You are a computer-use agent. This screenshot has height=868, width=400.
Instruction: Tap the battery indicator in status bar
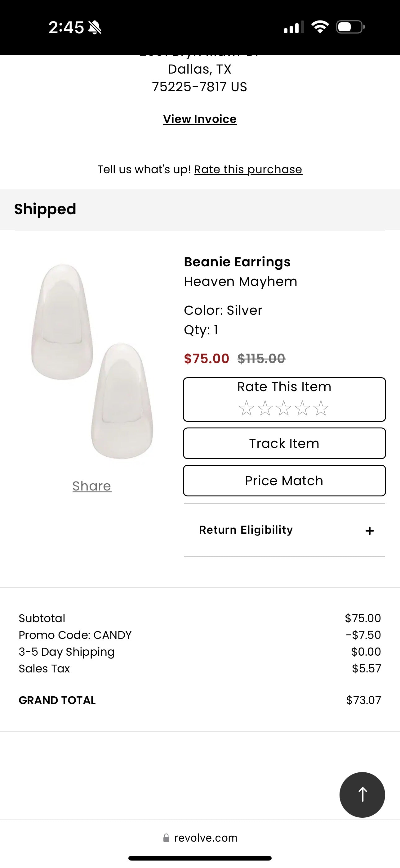[x=350, y=27]
